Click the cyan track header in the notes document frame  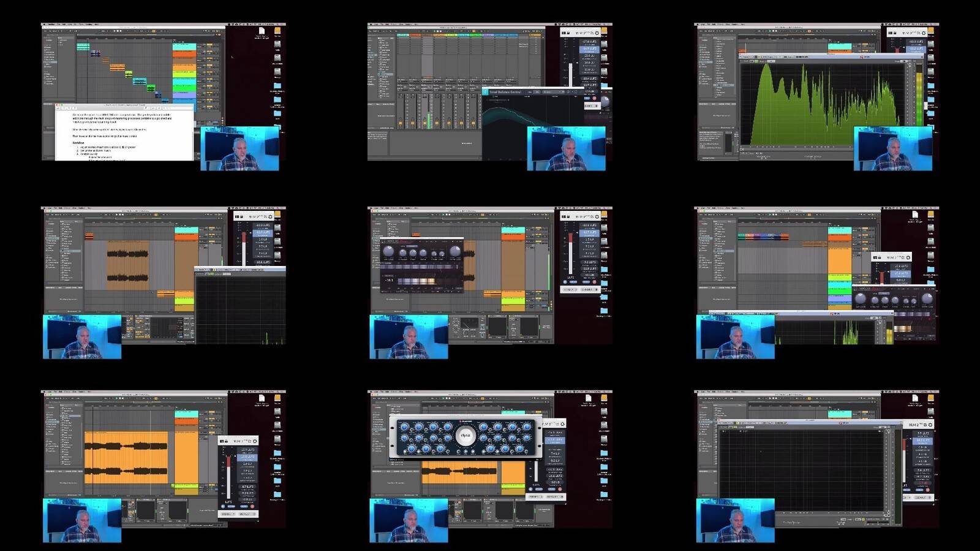pyautogui.click(x=184, y=47)
